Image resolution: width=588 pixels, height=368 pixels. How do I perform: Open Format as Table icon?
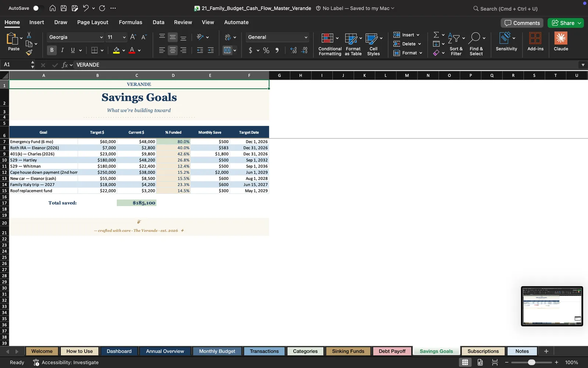coord(351,38)
